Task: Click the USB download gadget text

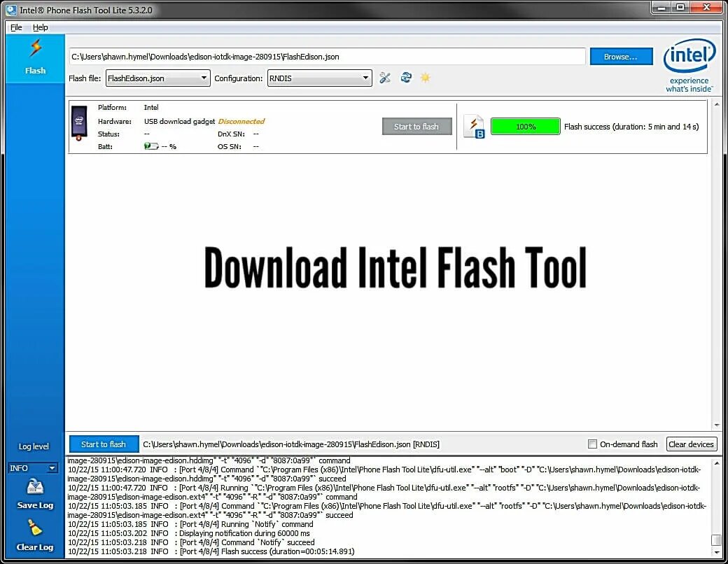Action: (179, 121)
